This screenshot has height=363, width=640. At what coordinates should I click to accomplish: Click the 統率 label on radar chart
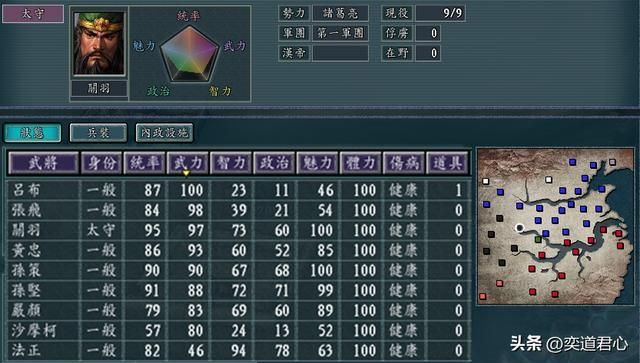(189, 16)
